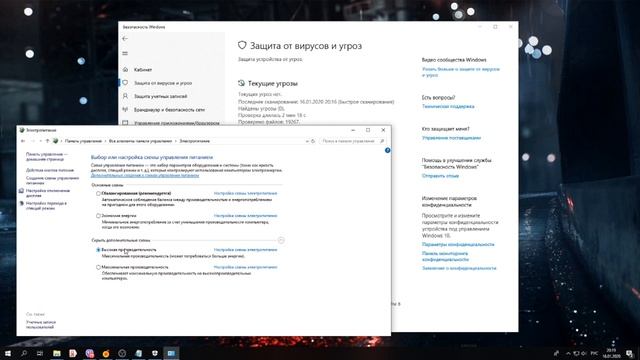Collapse additional power plans with round chevron
The image size is (640, 360).
coord(281,240)
